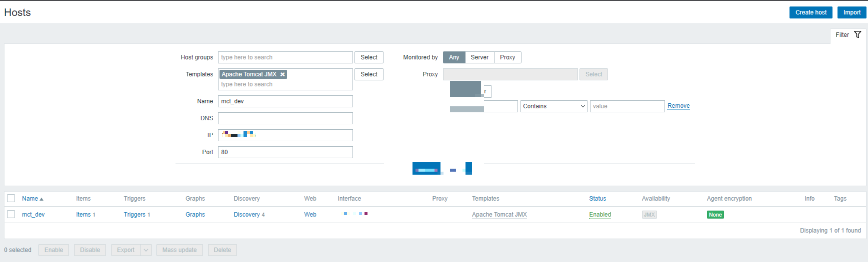Click the Mass update button
Viewport: 868px width, 262px height.
click(179, 250)
